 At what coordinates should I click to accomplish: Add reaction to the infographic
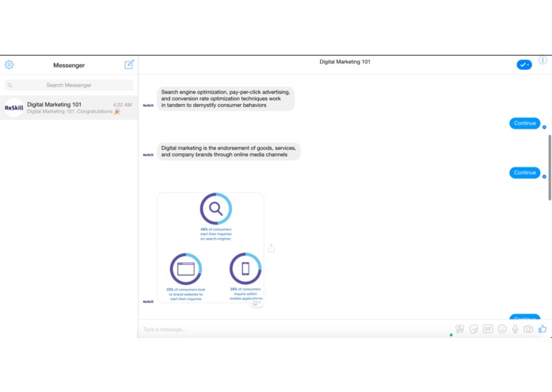[x=256, y=303]
